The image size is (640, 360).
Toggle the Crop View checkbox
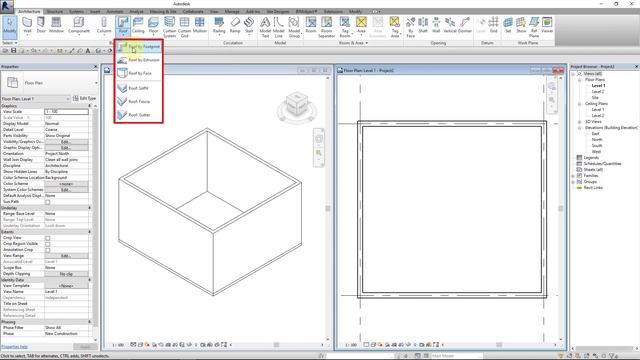pyautogui.click(x=48, y=238)
